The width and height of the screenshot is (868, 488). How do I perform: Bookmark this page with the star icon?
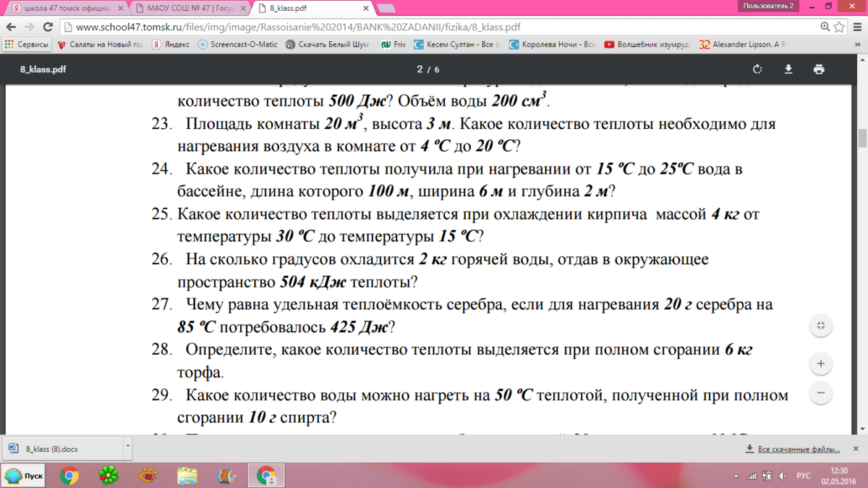[839, 27]
